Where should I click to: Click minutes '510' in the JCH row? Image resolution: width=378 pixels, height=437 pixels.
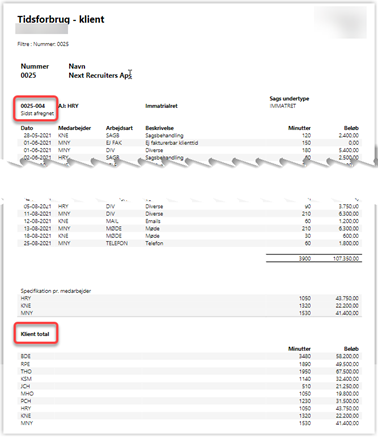(306, 386)
